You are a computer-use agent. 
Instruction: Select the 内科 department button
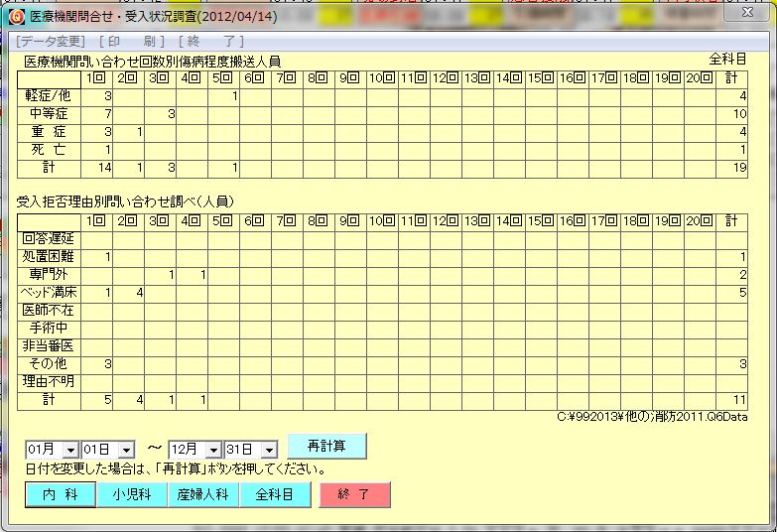61,494
